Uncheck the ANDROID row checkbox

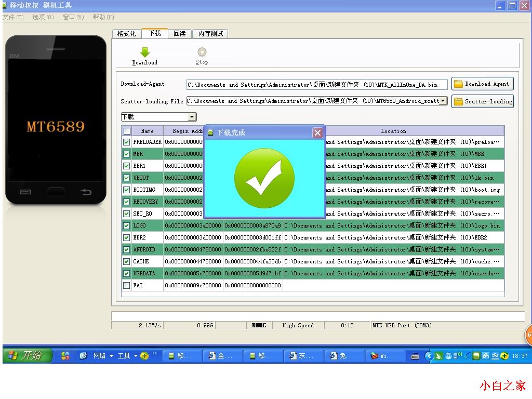(x=127, y=250)
